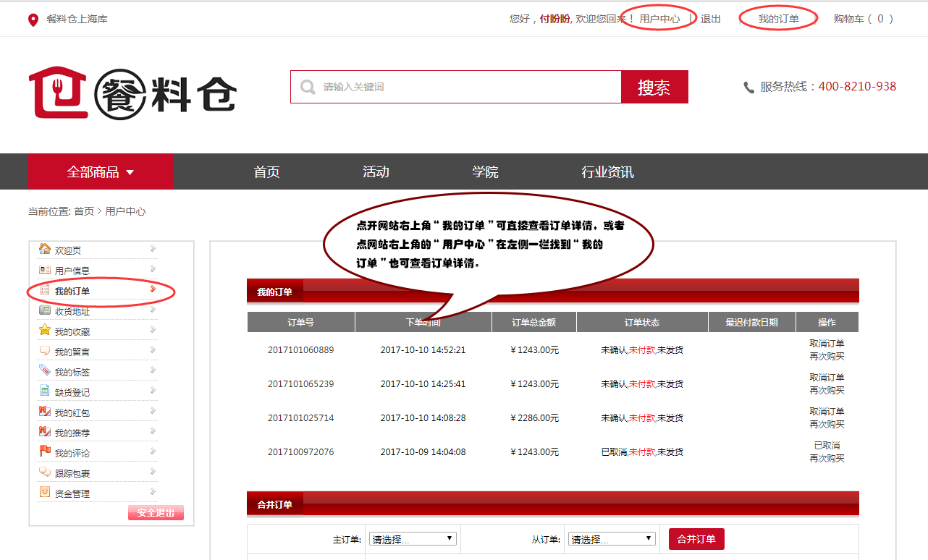Cancel order 2017101060889 via 取消订单
The image size is (928, 560).
point(827,344)
